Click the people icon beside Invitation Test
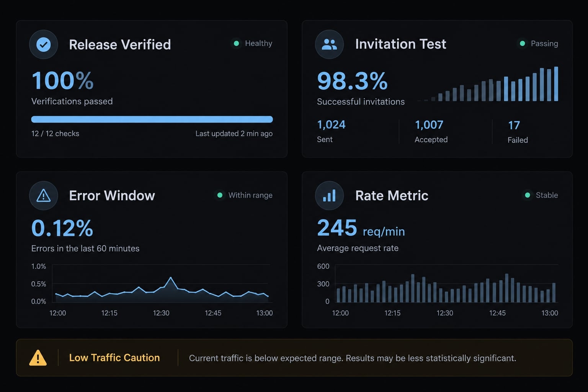The height and width of the screenshot is (392, 588). pos(329,44)
